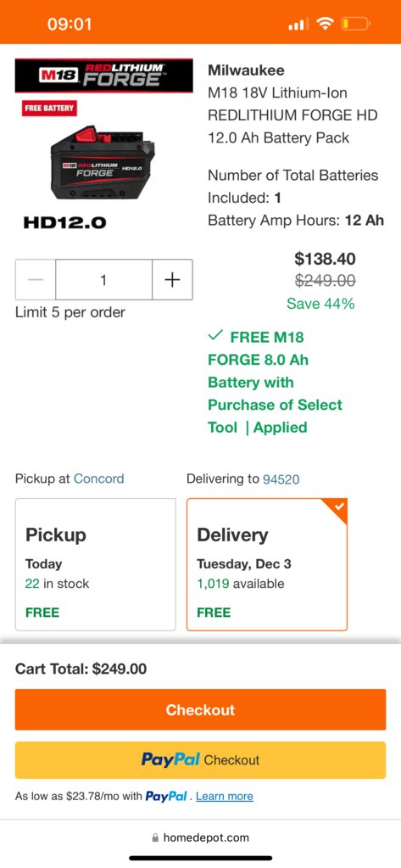The width and height of the screenshot is (401, 868).
Task: Tap the battery product image thumbnail
Action: point(103,163)
